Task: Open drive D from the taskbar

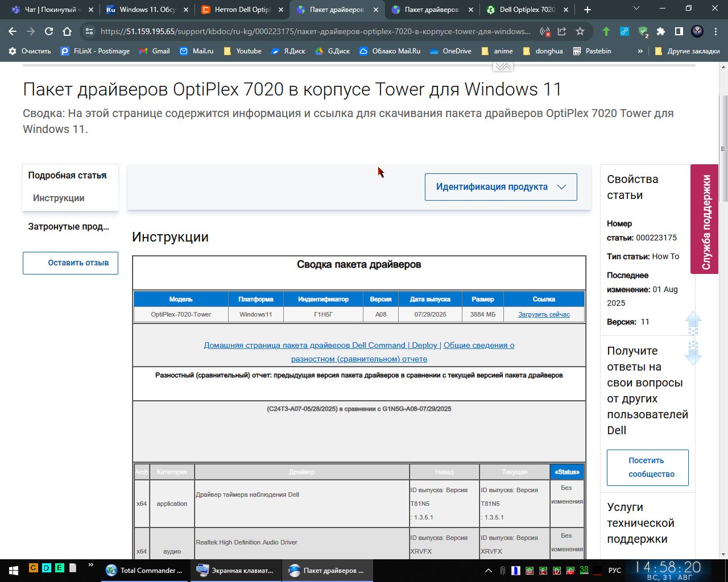Action: coord(47,568)
